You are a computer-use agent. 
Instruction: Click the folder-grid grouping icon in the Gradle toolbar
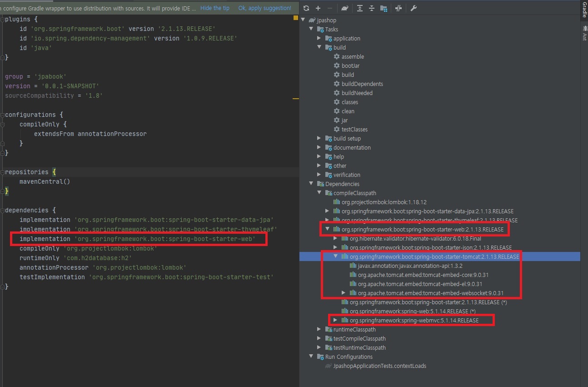coord(384,8)
